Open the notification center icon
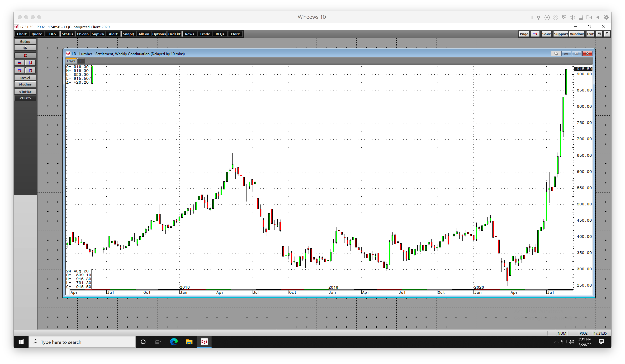This screenshot has height=364, width=625. (x=601, y=342)
